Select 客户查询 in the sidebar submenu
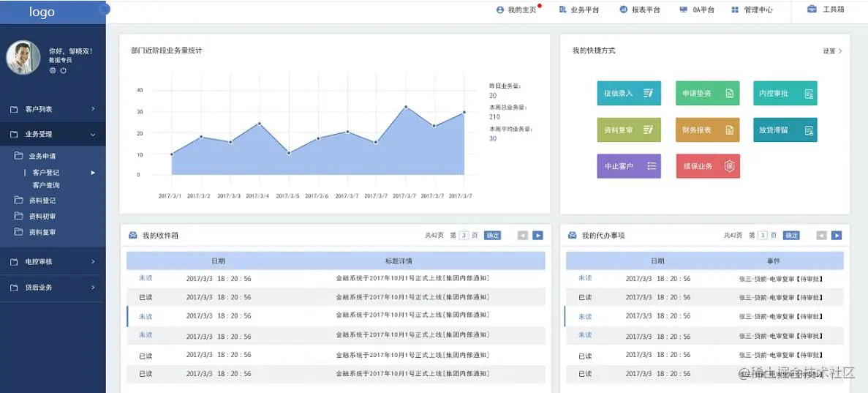 (x=46, y=185)
